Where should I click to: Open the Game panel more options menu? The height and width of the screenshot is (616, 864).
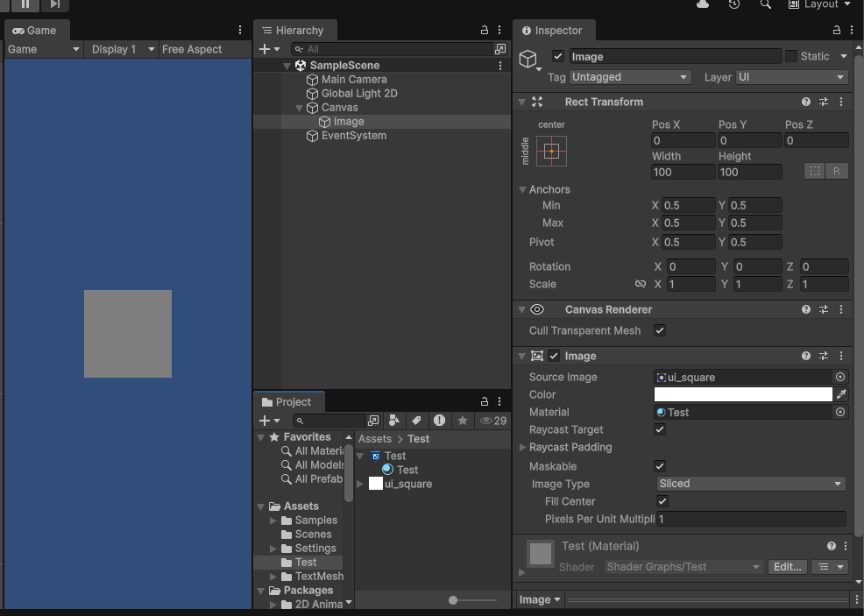[x=240, y=31]
